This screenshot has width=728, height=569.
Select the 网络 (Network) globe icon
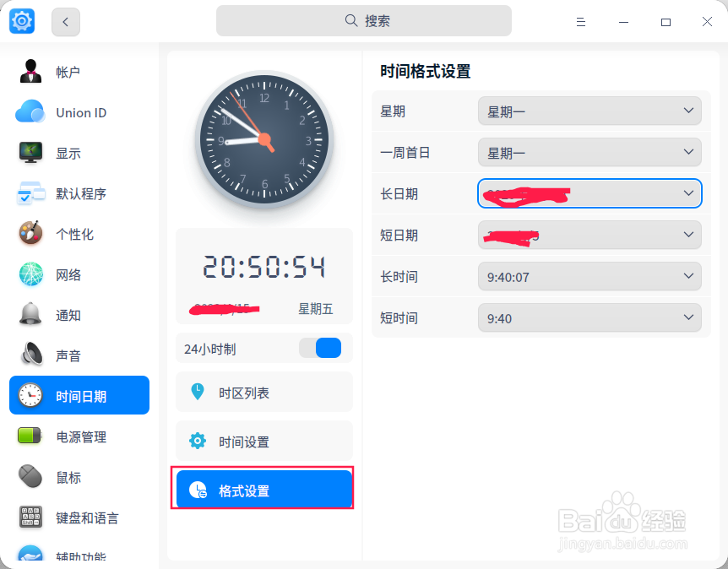pos(30,274)
